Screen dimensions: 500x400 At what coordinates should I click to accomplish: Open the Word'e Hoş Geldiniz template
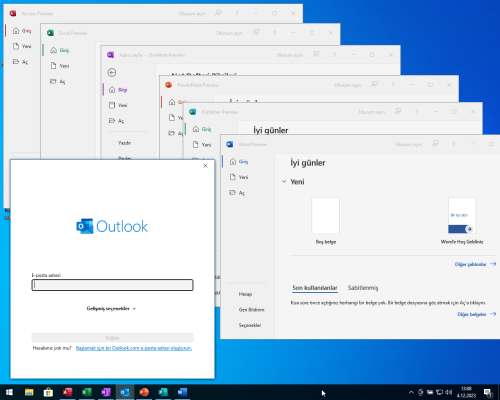(x=462, y=221)
